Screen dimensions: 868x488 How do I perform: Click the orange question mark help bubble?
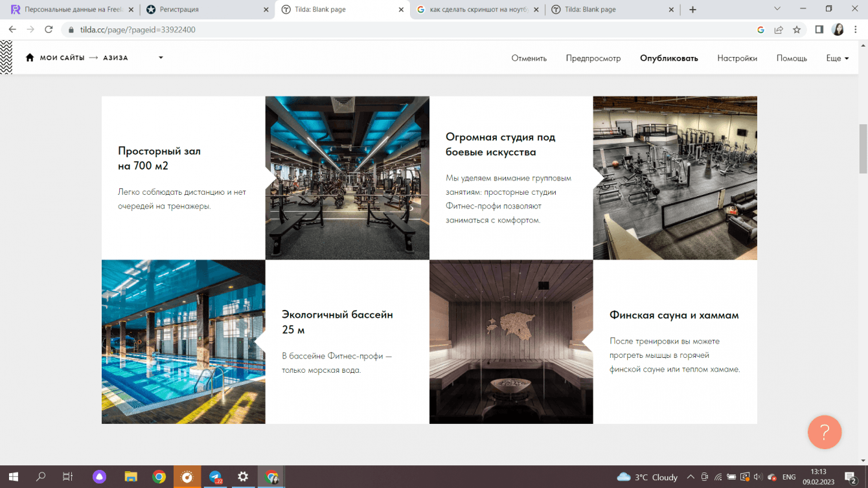(x=825, y=432)
